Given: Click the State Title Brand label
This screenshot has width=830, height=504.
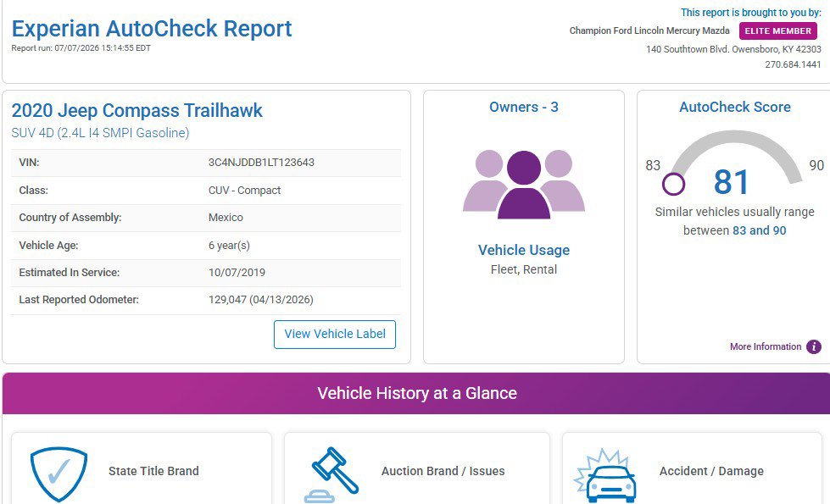Looking at the screenshot, I should click(153, 471).
